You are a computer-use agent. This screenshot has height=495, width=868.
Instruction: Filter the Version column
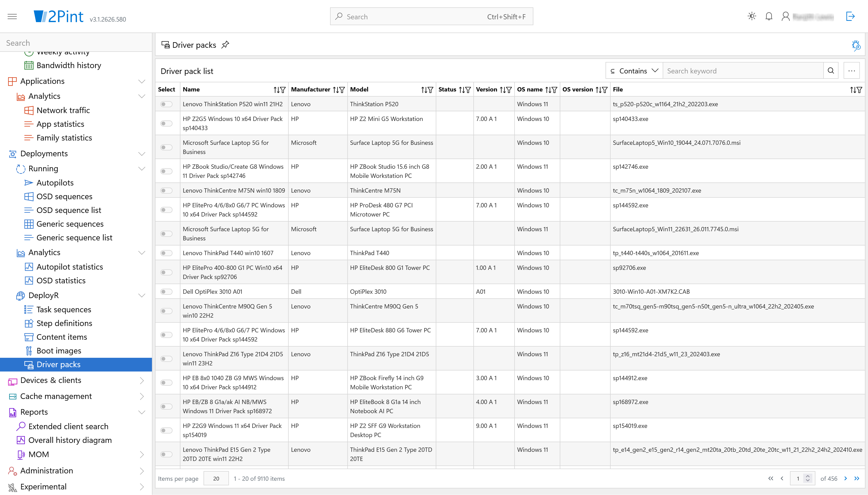pyautogui.click(x=509, y=90)
